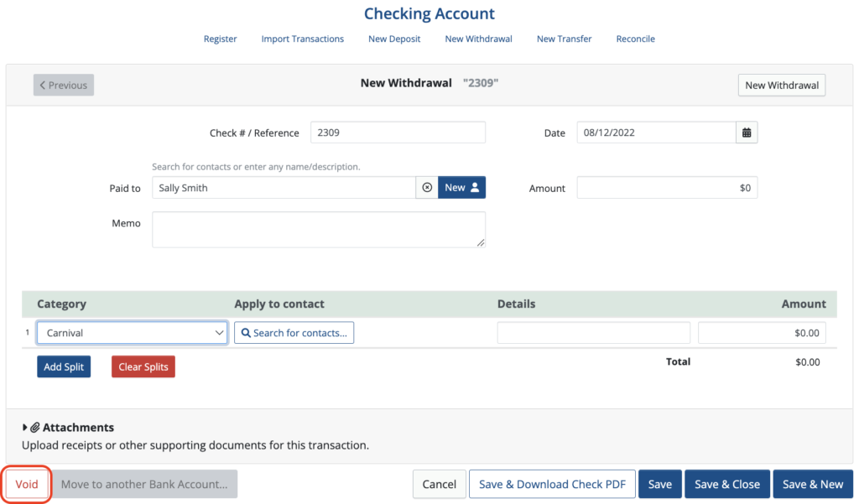Add a split line
This screenshot has height=504, width=859.
point(63,366)
